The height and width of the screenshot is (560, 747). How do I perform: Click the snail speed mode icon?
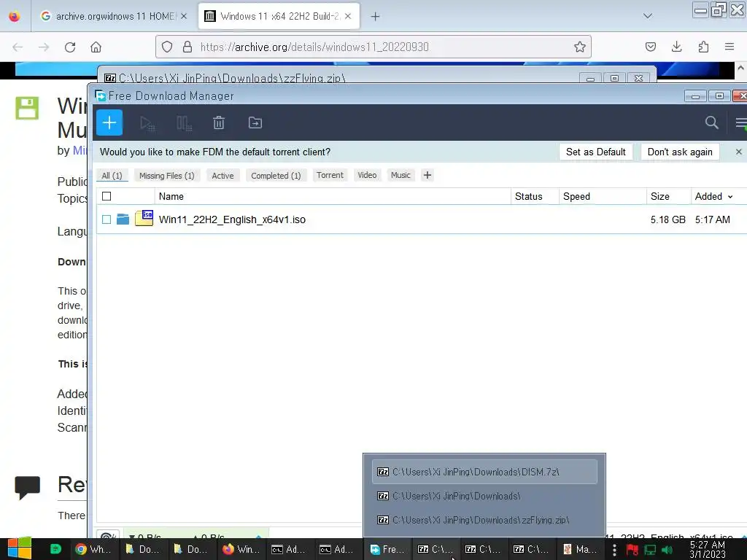tap(109, 534)
